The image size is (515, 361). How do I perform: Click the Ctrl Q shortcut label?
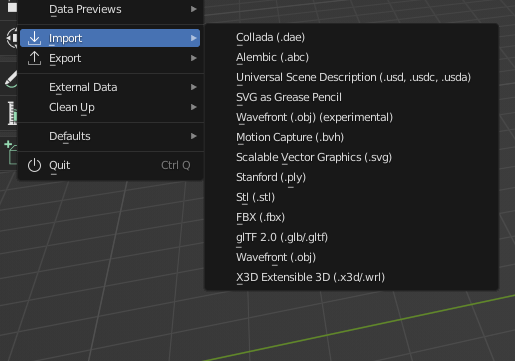pos(176,165)
